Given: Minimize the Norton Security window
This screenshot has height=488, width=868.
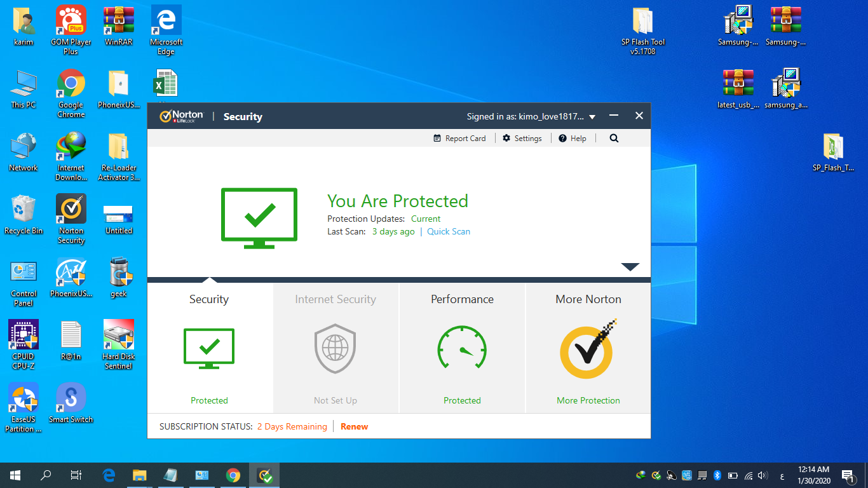Looking at the screenshot, I should [614, 116].
